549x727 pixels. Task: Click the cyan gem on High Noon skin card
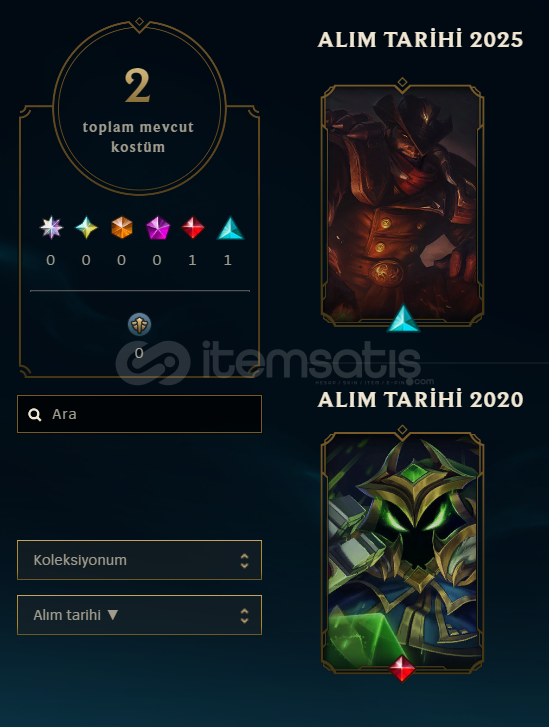coord(403,318)
